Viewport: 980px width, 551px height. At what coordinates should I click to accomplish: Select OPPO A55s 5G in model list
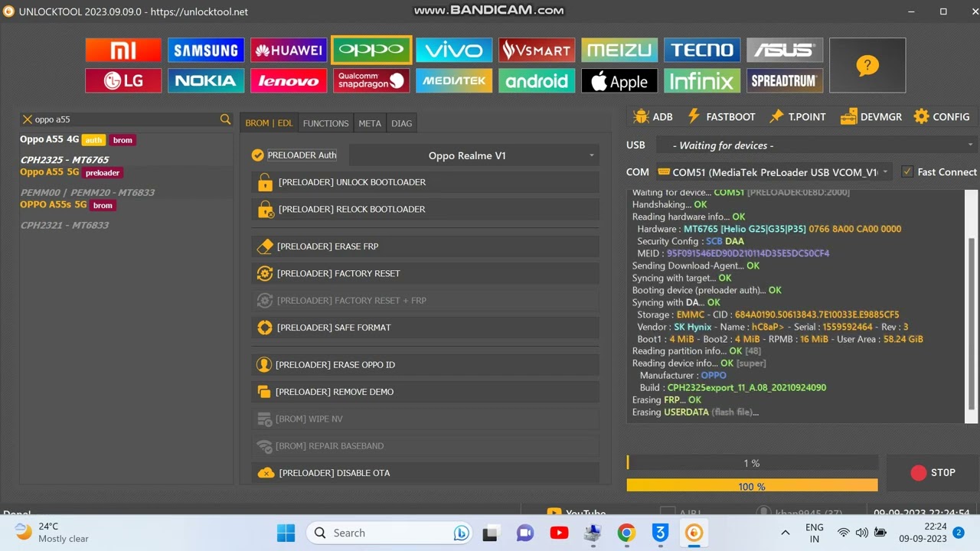pos(54,204)
